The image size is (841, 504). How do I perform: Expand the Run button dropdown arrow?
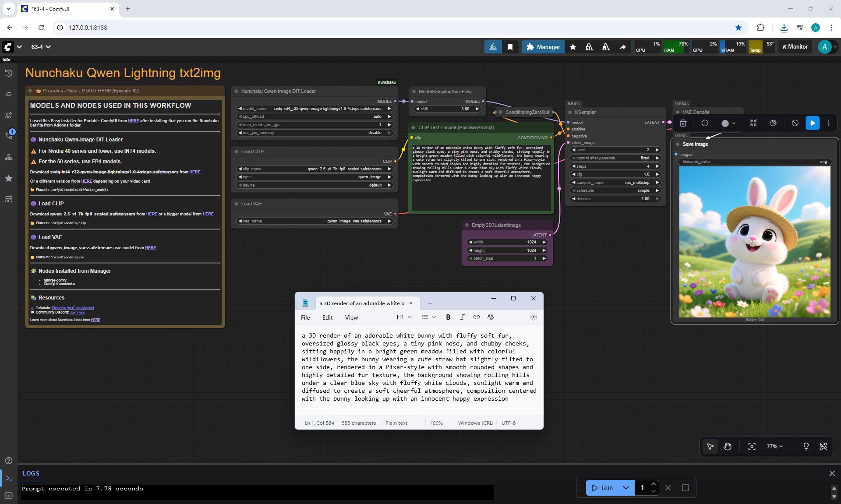626,488
